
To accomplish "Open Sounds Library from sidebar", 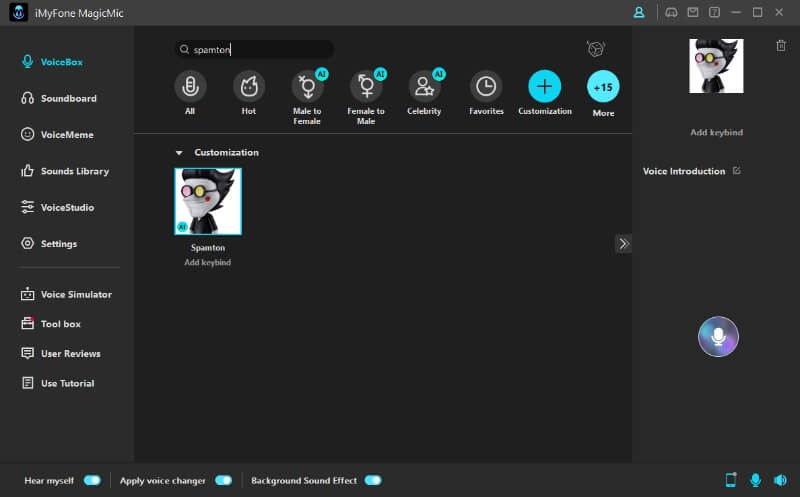I will [65, 171].
